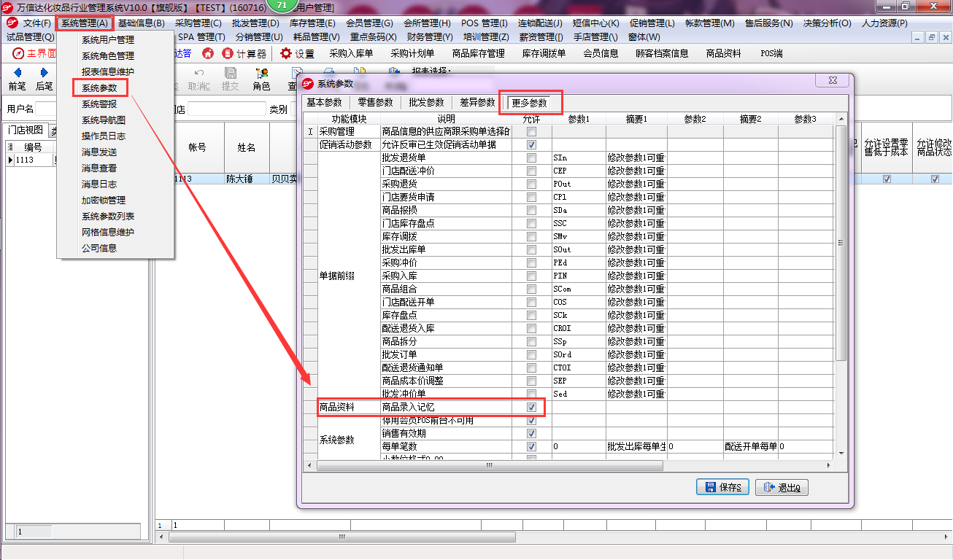Toggle the 门店配送冲价 allow checkbox
Screen dimensions: 953x560
pos(532,171)
